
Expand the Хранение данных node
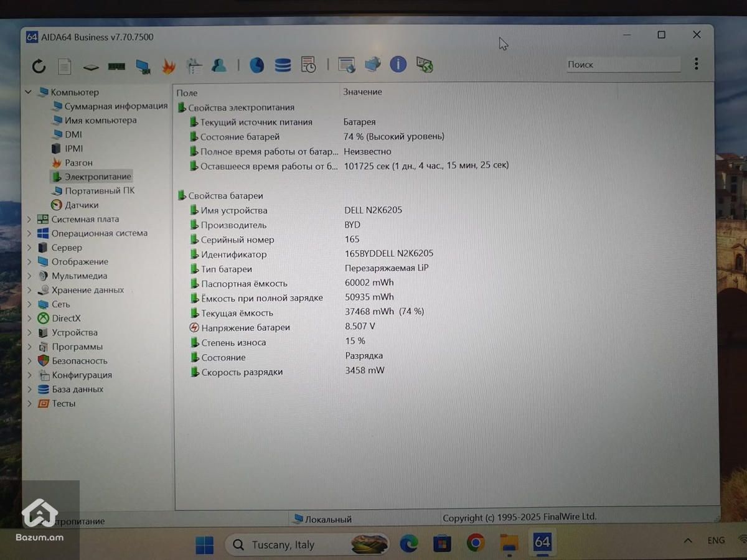[x=29, y=290]
